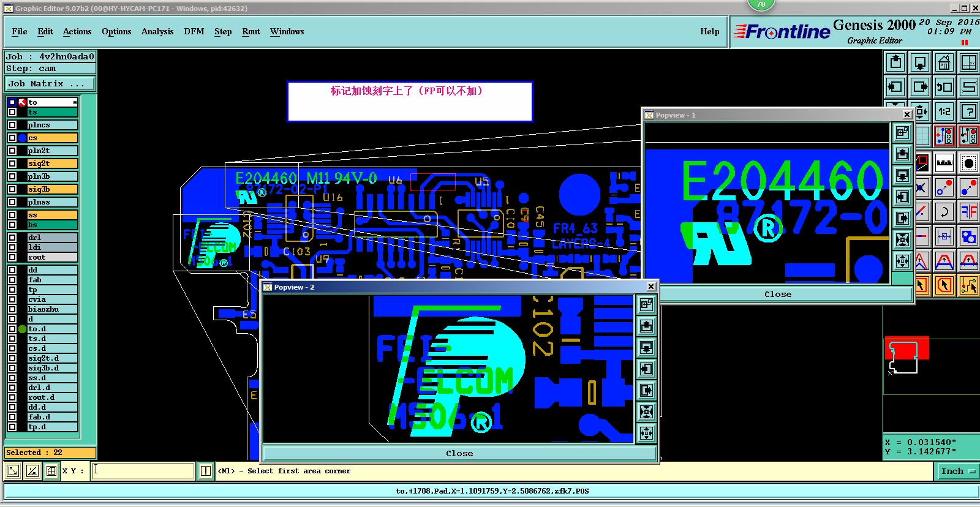
Task: Expand the small square marker on layer 'to'
Action: (x=75, y=102)
